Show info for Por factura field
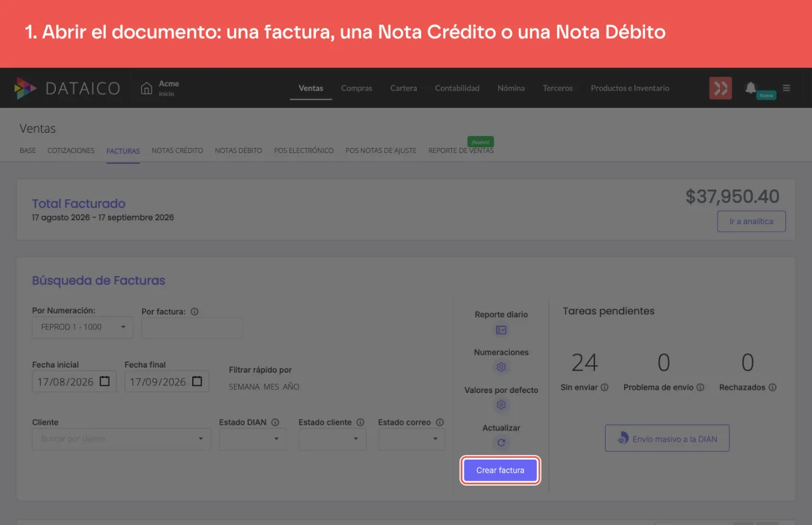 pos(195,312)
